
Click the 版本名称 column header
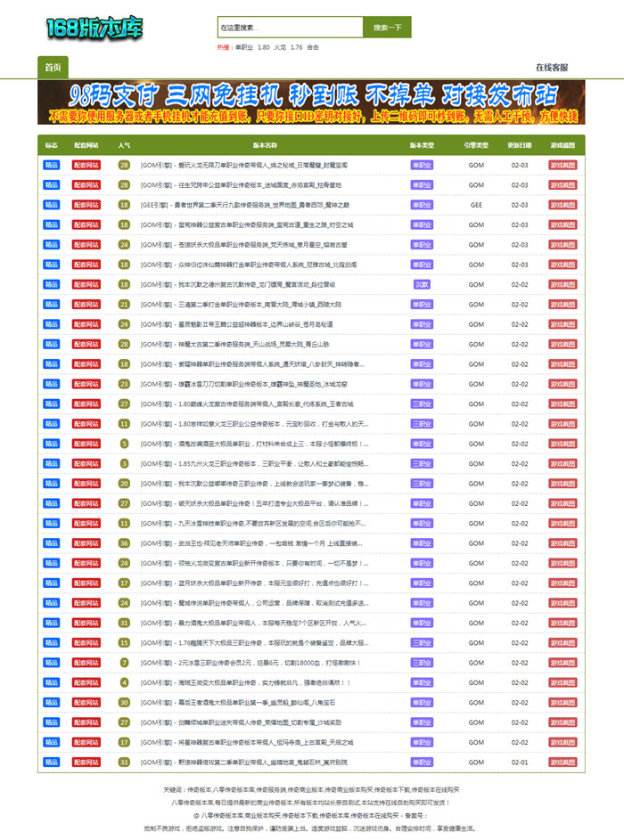click(265, 145)
